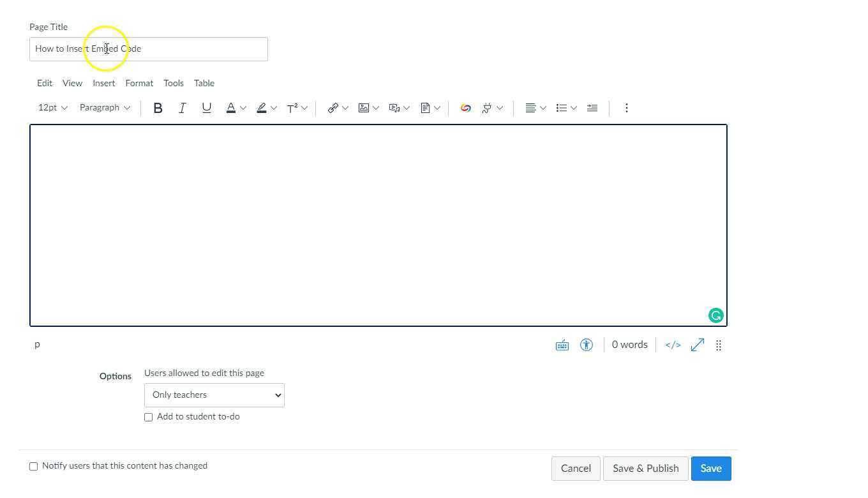Open the users allowed to edit dropdown
The height and width of the screenshot is (498, 868).
(x=214, y=395)
